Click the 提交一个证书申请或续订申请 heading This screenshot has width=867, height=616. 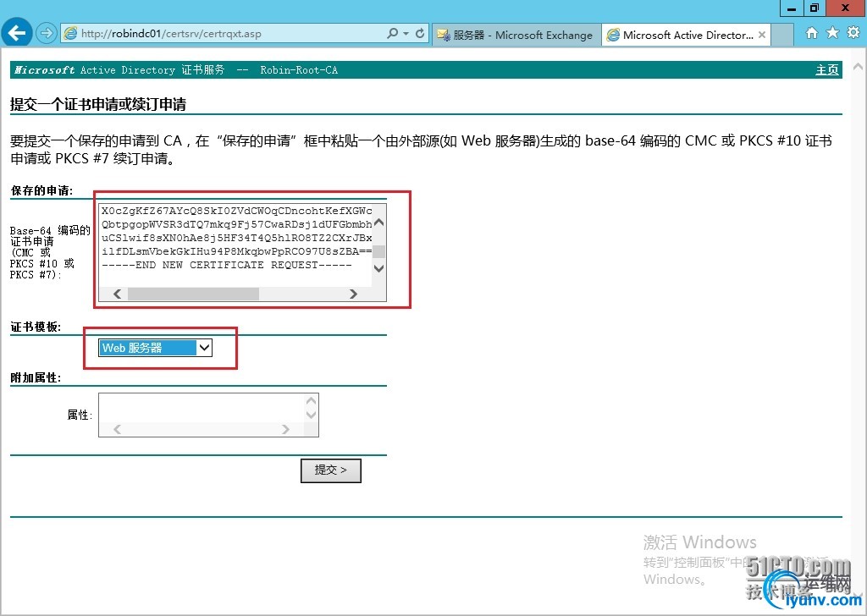click(98, 104)
